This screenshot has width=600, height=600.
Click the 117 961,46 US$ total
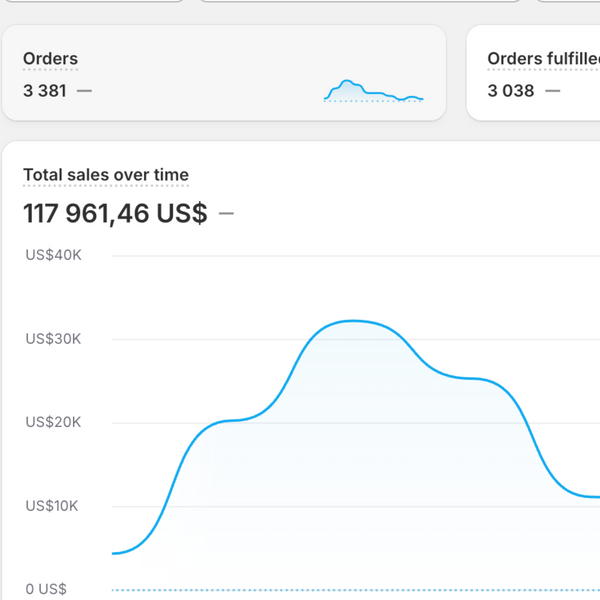[115, 213]
